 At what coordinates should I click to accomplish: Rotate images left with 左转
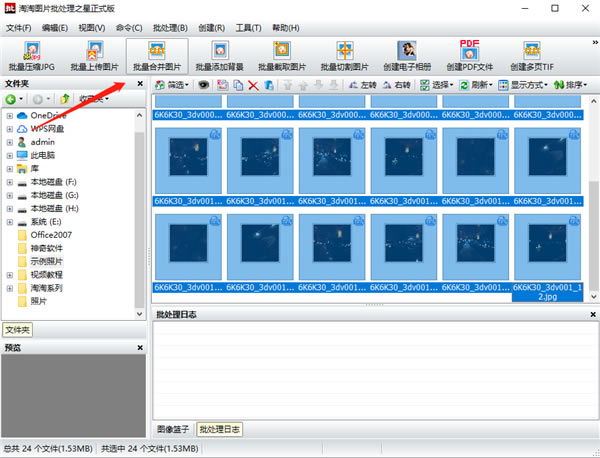362,85
